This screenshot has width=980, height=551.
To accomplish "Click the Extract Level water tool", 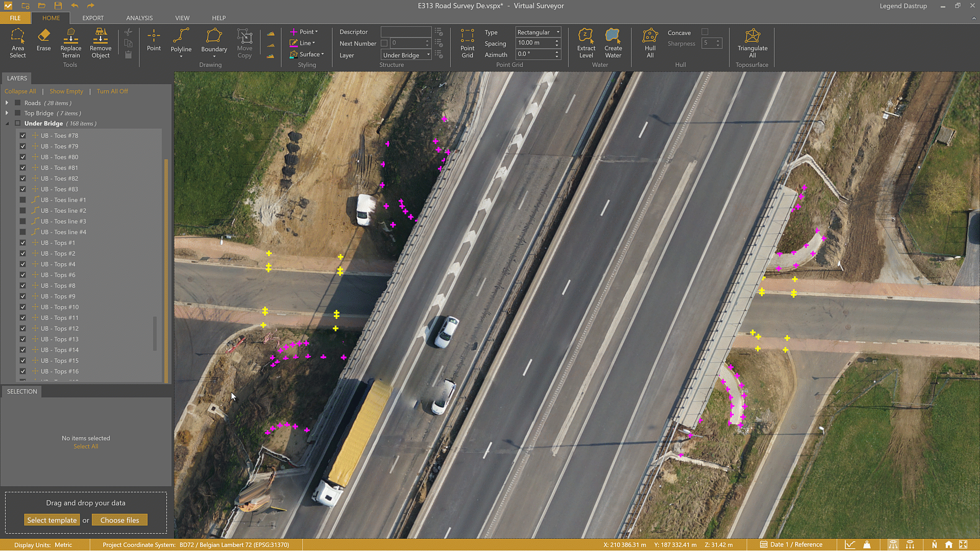I will [x=586, y=43].
